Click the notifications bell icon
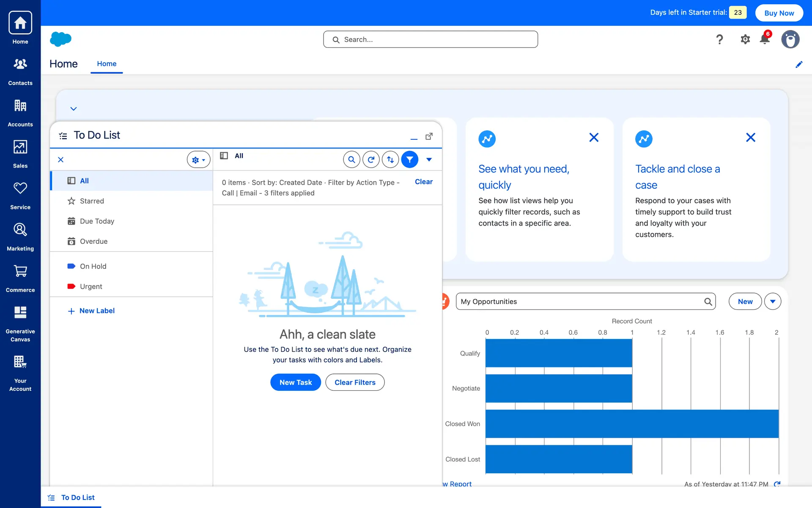 coord(765,39)
